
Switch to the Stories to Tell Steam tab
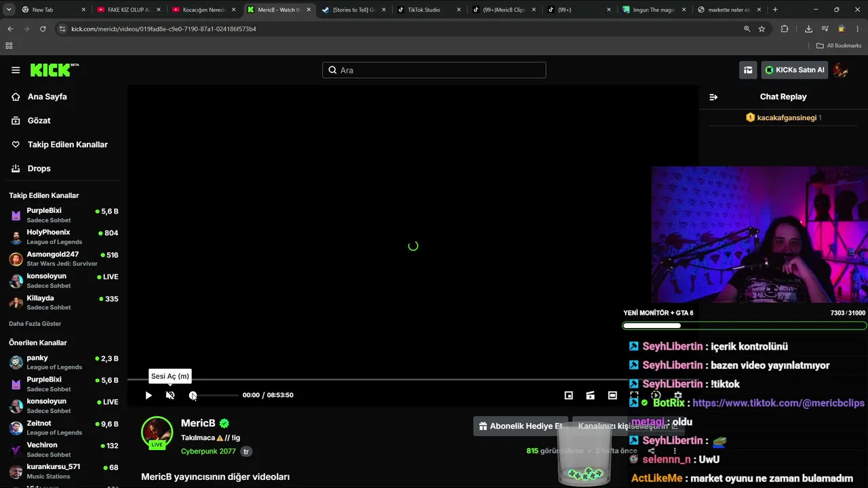point(354,9)
